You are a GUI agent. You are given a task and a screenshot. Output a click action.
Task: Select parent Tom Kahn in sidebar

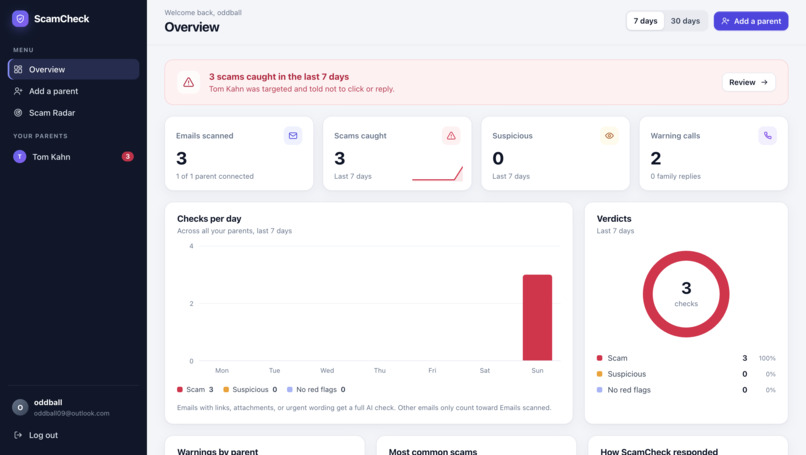point(74,157)
